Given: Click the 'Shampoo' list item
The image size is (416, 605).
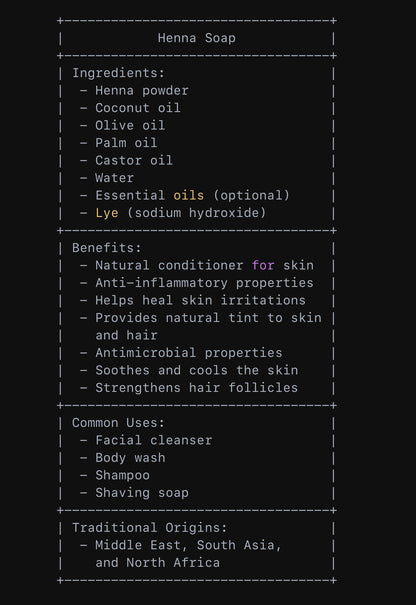Looking at the screenshot, I should (122, 475).
